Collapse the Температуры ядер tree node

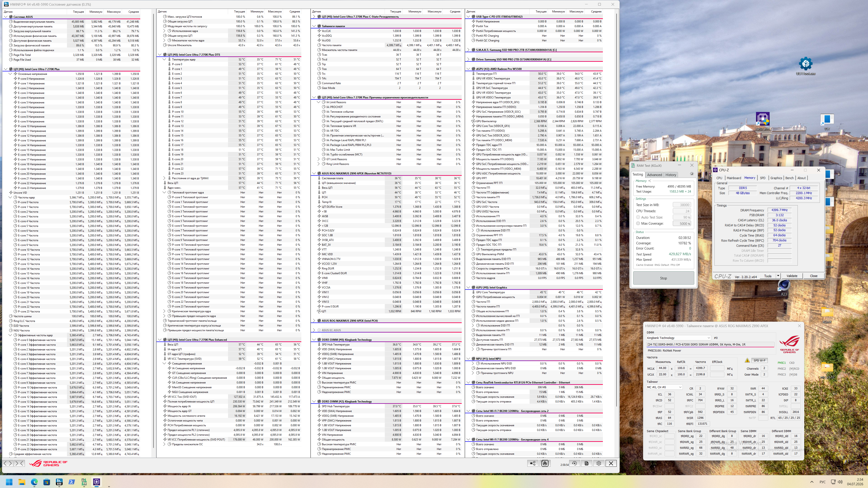click(x=164, y=60)
